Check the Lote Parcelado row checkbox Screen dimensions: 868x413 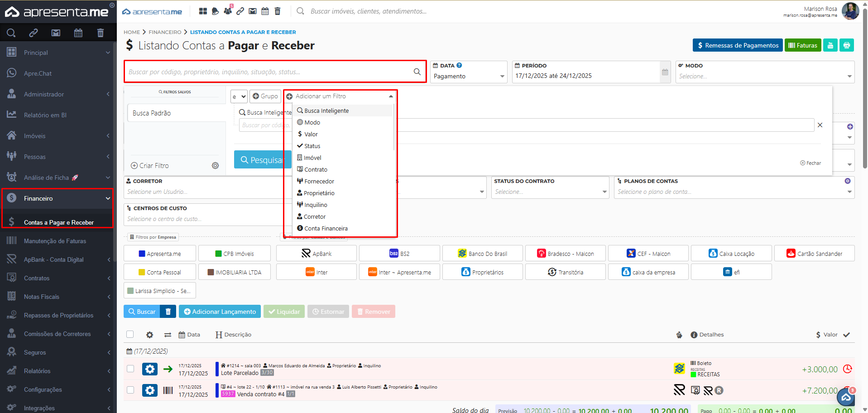click(130, 369)
